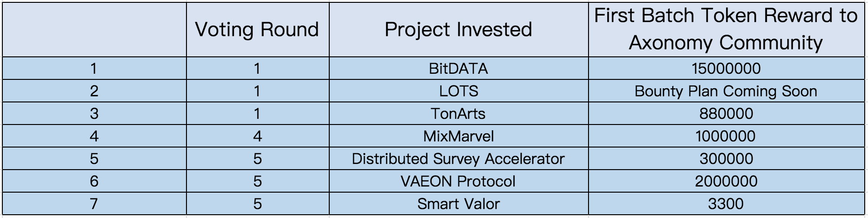Select the Smart Valor cell
This screenshot has width=868, height=218.
tap(458, 204)
